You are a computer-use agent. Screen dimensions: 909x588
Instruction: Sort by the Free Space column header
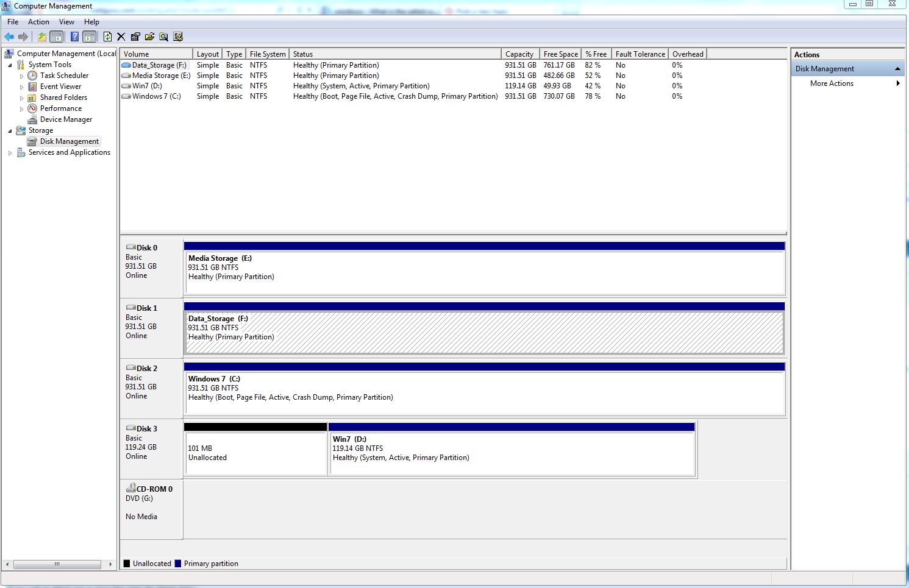click(x=560, y=54)
